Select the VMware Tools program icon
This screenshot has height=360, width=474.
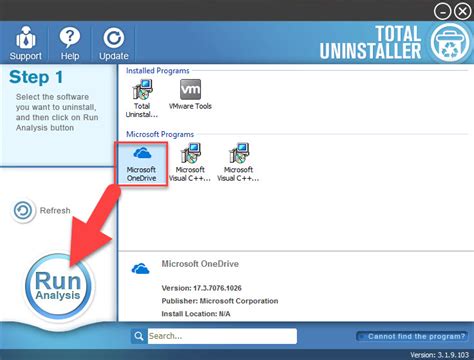[190, 94]
